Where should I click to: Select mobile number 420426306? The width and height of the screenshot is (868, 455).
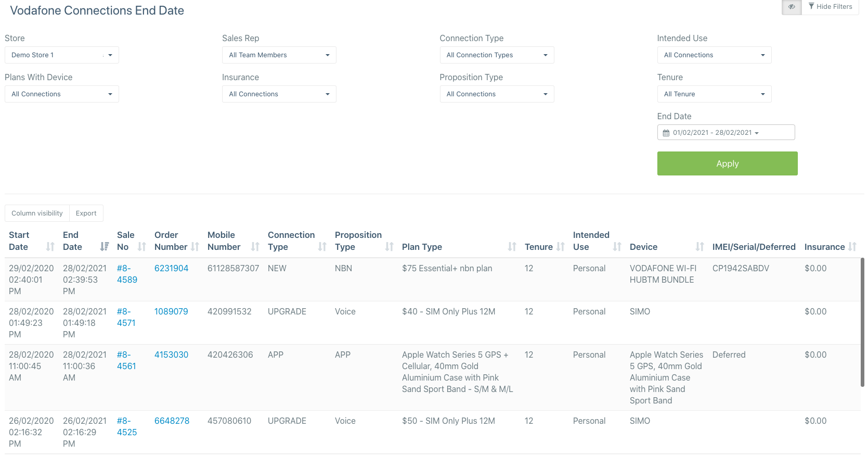[x=230, y=355]
